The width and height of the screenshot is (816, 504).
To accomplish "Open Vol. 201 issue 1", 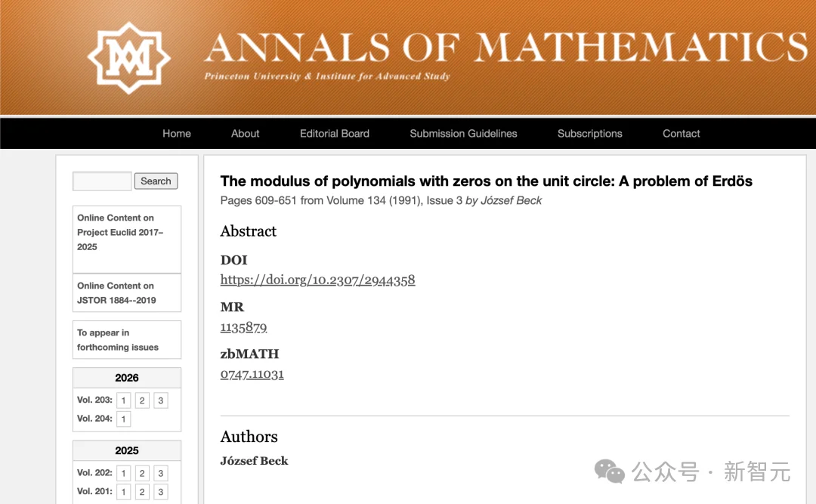I will (123, 492).
